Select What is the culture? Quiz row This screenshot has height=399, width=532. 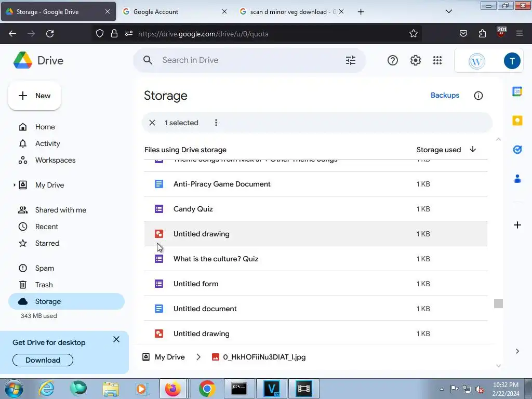click(316, 259)
